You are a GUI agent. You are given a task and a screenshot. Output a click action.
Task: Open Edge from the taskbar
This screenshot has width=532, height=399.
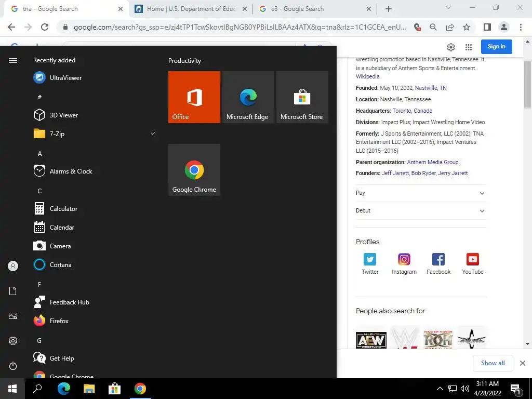[63, 389]
